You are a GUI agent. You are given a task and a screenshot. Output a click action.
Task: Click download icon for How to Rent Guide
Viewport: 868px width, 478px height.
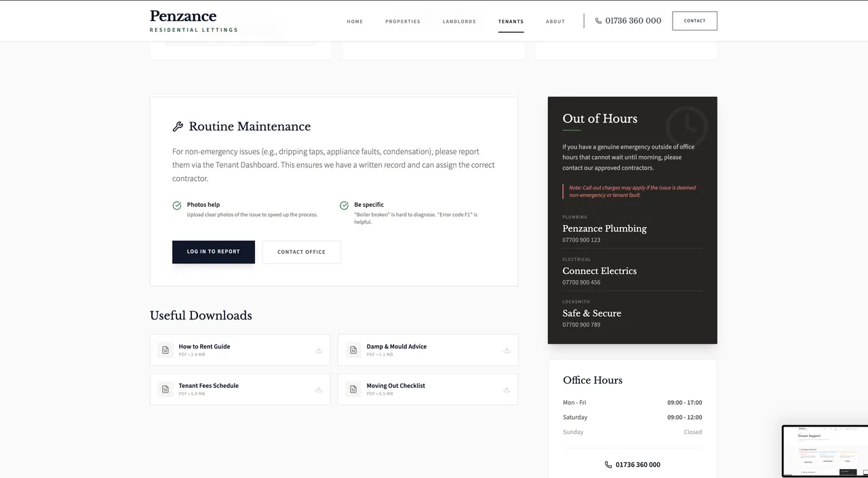pos(319,351)
